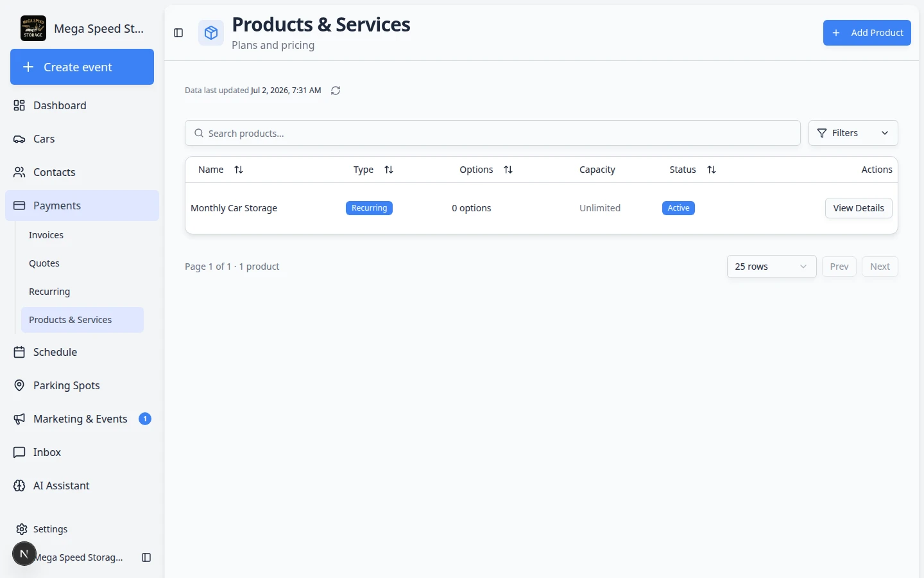Click the Inbox chat bubble icon
The height and width of the screenshot is (578, 924).
[19, 452]
